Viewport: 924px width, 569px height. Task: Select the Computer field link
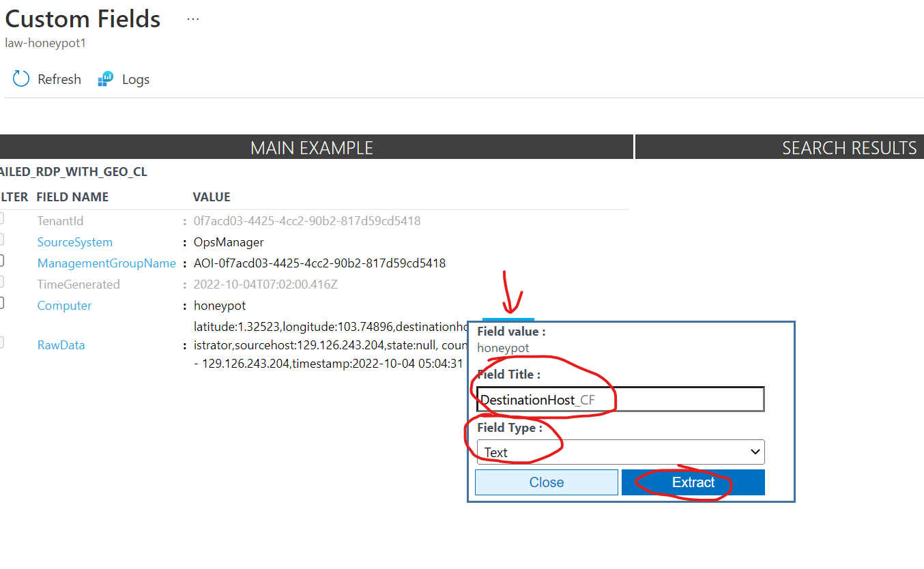pos(64,305)
